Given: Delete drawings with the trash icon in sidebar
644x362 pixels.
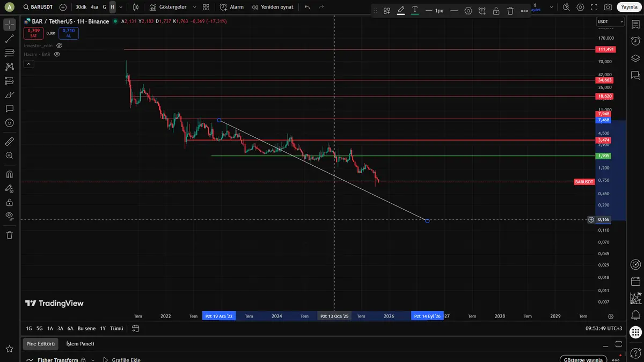Looking at the screenshot, I should point(9,235).
